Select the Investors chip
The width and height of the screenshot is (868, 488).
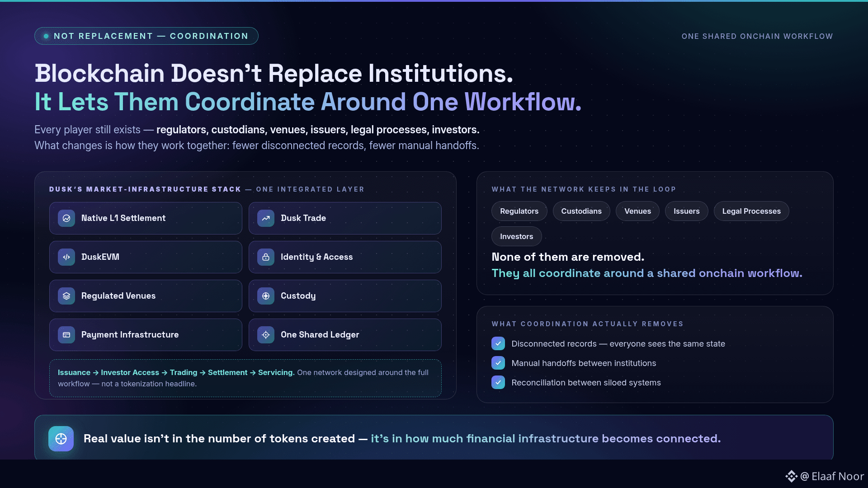[516, 236]
